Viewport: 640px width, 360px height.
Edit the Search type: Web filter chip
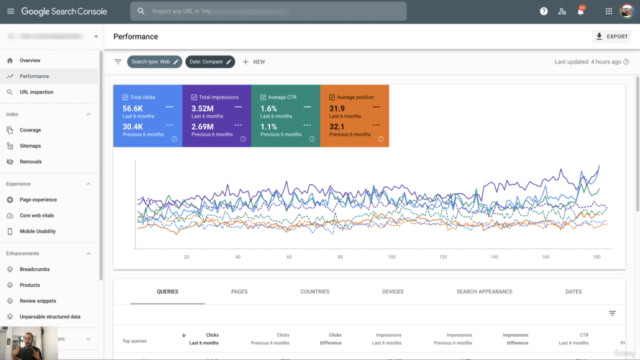pyautogui.click(x=154, y=62)
